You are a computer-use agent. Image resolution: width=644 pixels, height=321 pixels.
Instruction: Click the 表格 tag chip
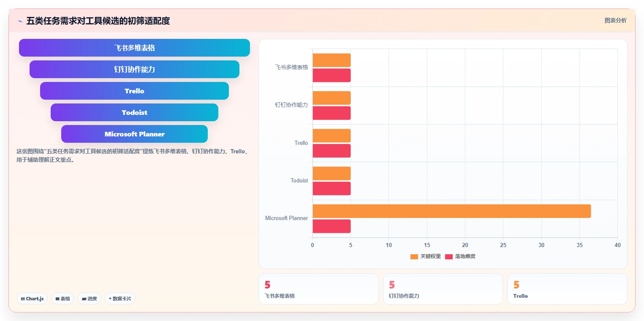(62, 299)
